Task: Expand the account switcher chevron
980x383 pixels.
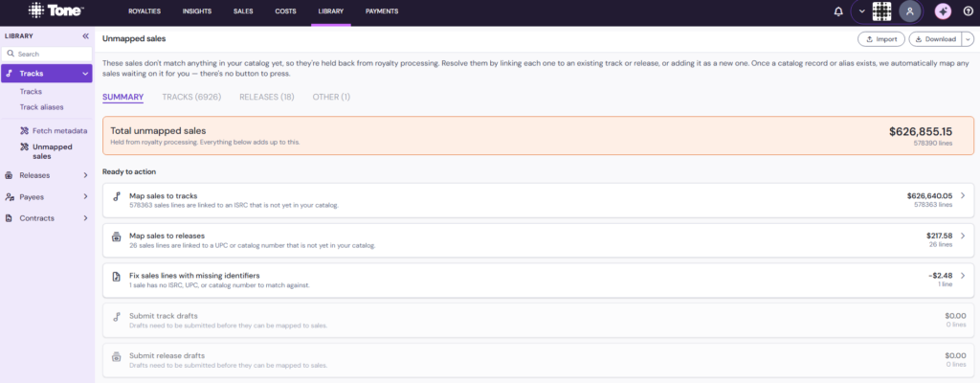Action: (862, 11)
